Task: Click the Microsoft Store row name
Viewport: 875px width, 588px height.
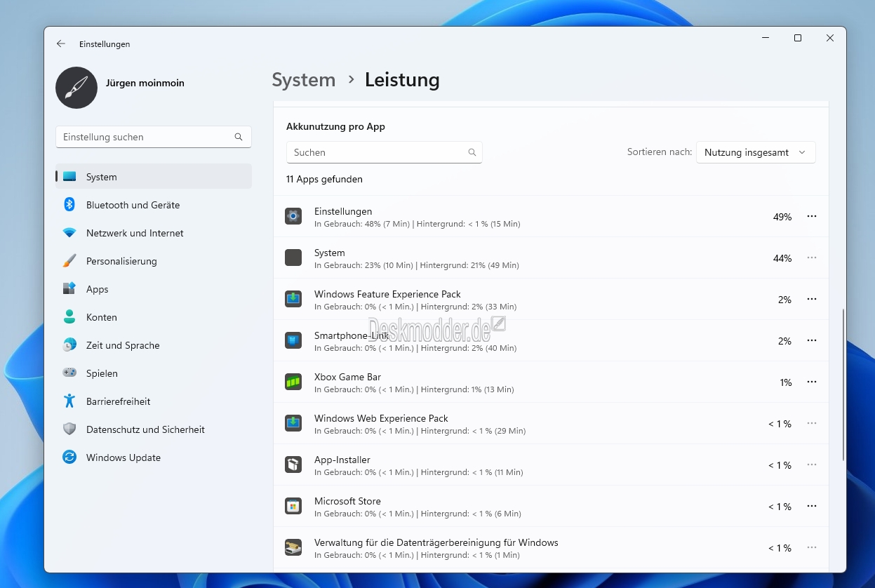Action: click(x=347, y=501)
